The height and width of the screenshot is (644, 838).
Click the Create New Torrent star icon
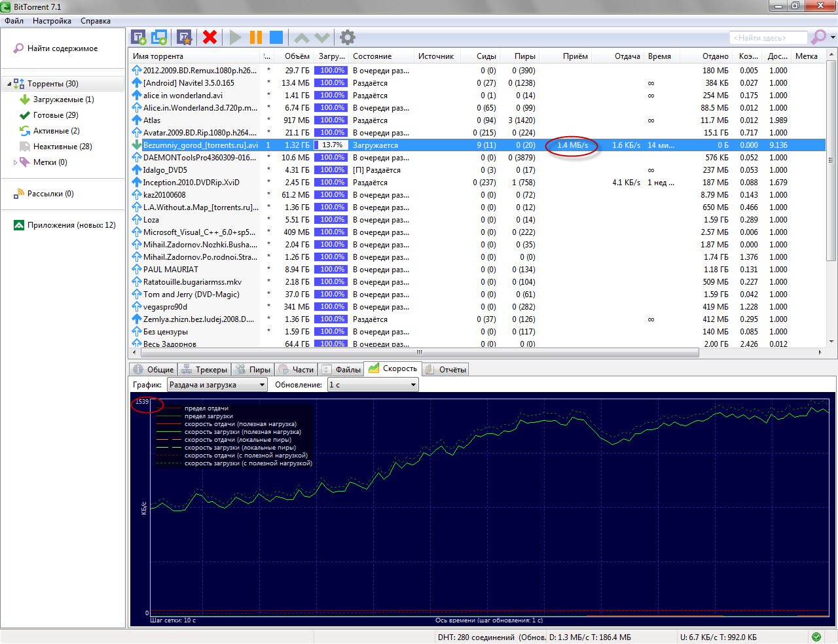coord(185,37)
